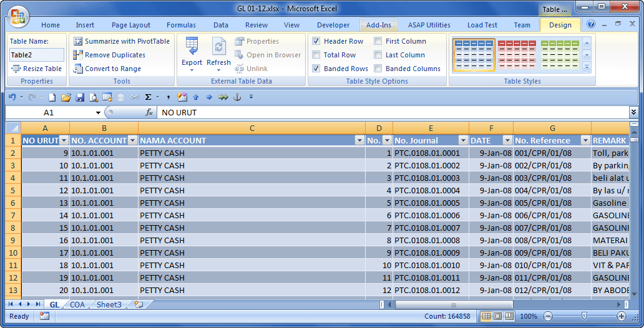Image resolution: width=644 pixels, height=328 pixels.
Task: Open the NO URUT filter dropdown
Action: [x=64, y=140]
